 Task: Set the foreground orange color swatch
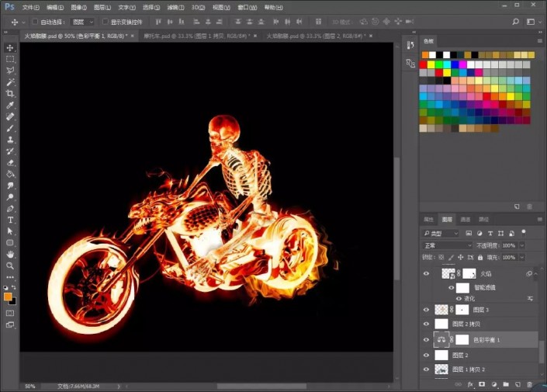click(x=8, y=297)
